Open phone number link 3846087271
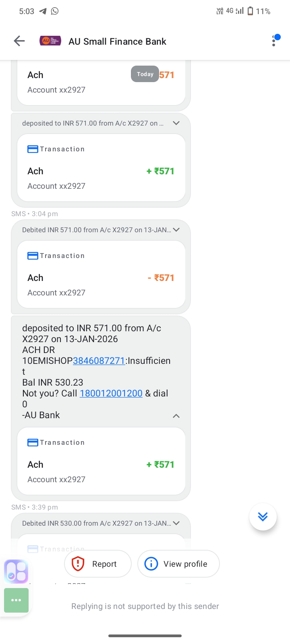 click(99, 361)
